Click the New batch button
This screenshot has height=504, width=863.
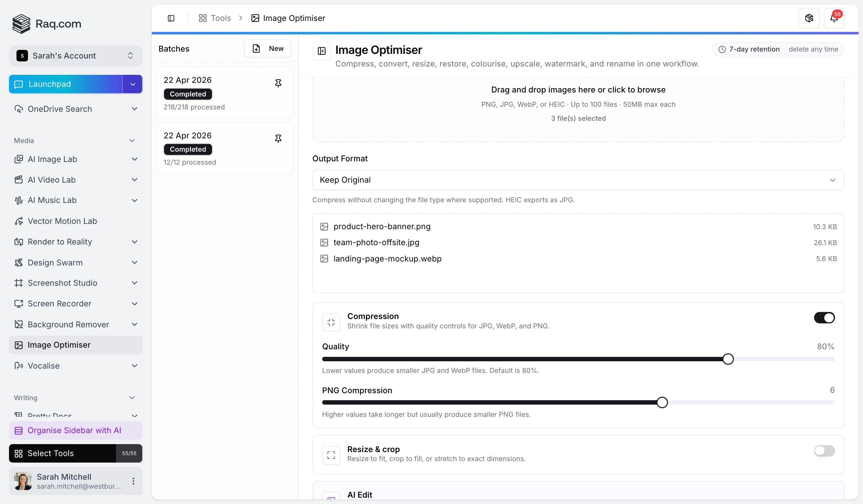pyautogui.click(x=267, y=49)
